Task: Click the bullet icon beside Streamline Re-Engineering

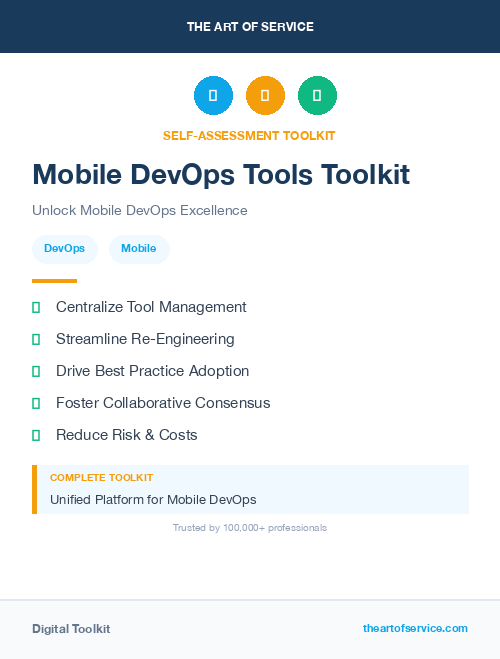Action: tap(36, 340)
